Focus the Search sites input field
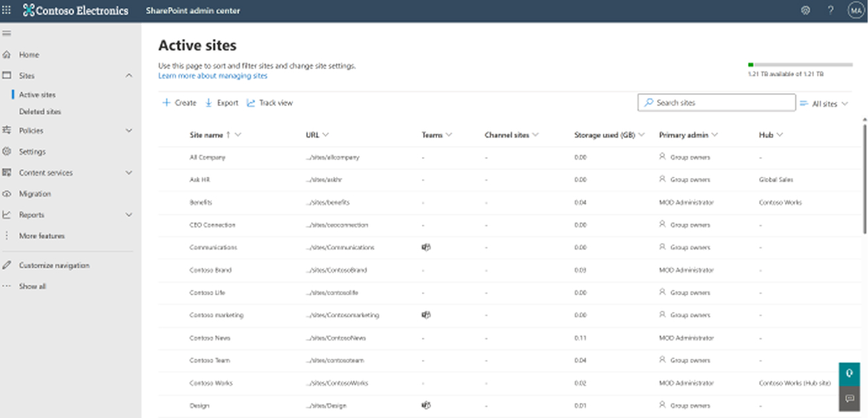This screenshot has height=418, width=868. click(x=716, y=103)
